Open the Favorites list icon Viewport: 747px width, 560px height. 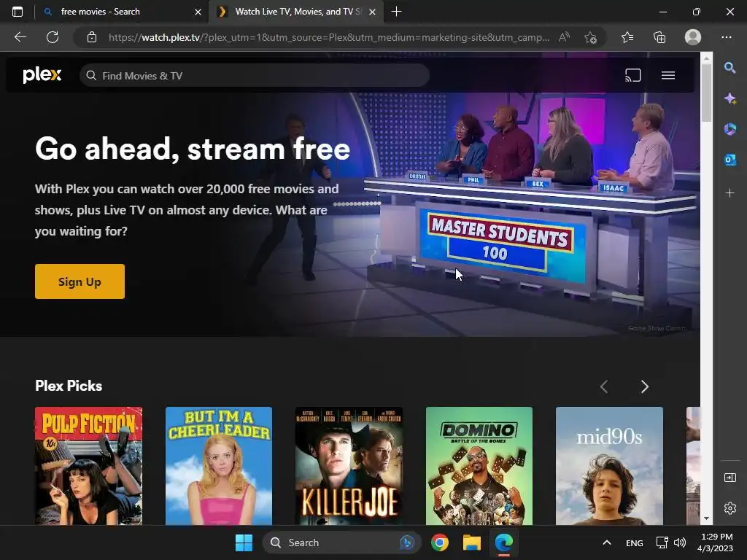coord(627,37)
